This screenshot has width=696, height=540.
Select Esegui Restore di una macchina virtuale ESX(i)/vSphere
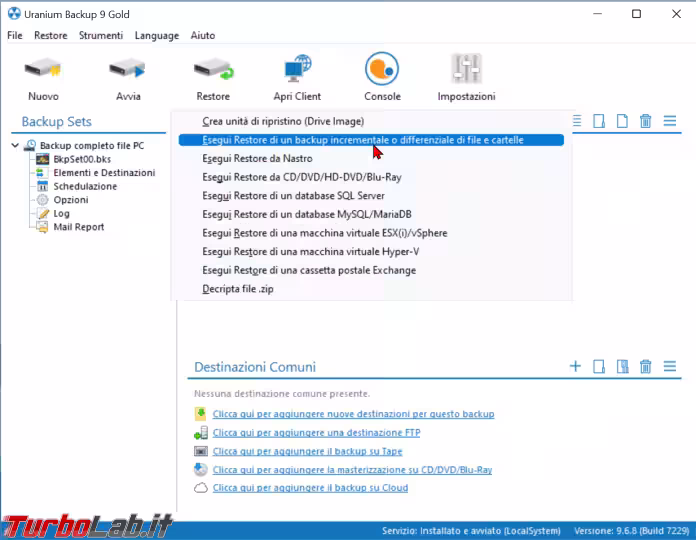pyautogui.click(x=371, y=233)
